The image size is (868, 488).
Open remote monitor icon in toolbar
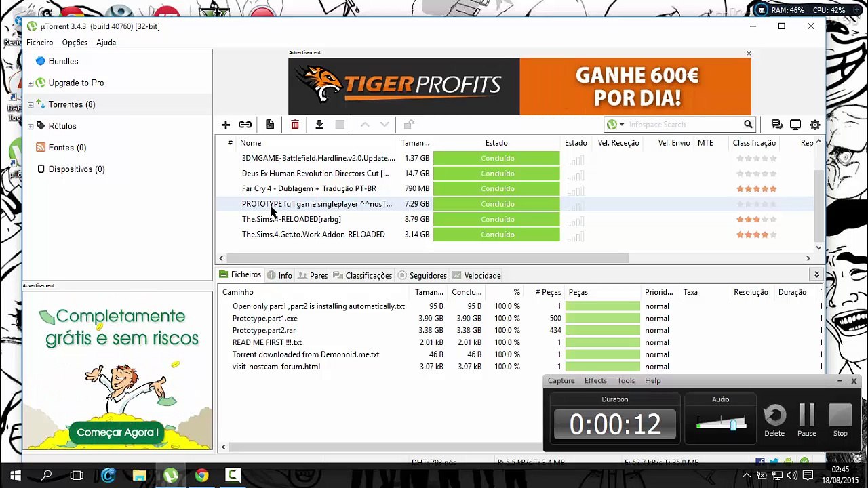[x=795, y=125]
